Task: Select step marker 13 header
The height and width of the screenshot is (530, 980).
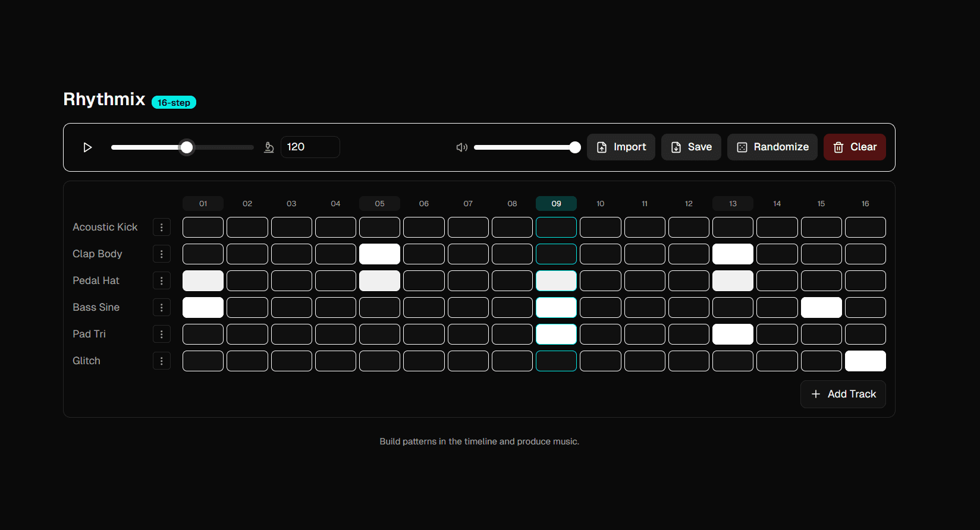Action: click(x=733, y=203)
